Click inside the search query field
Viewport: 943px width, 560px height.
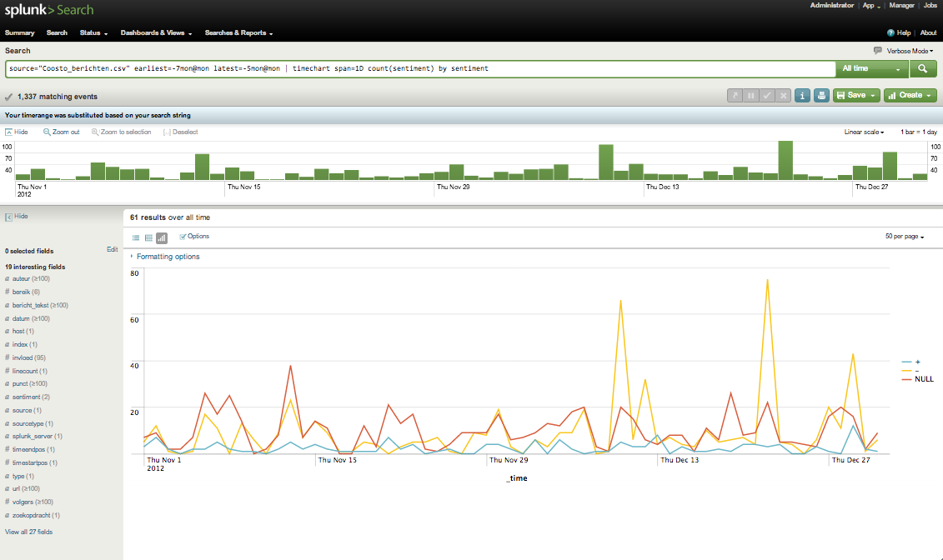coord(417,68)
